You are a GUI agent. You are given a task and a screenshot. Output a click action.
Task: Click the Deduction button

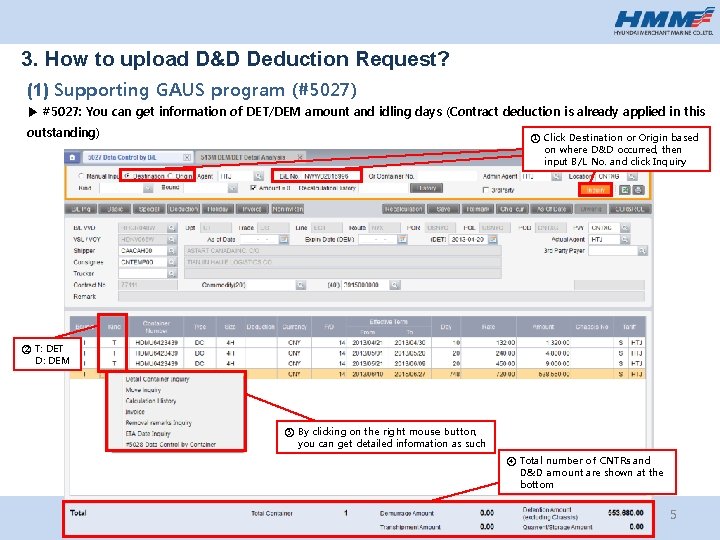[183, 209]
